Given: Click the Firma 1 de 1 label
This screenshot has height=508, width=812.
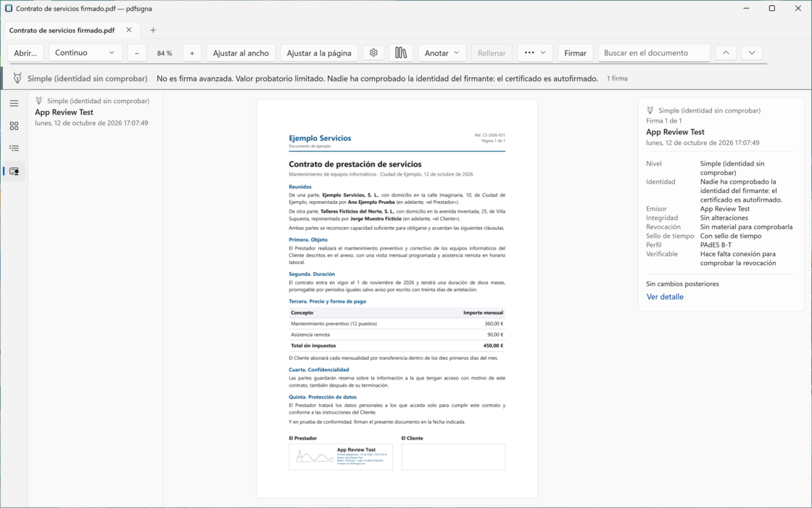Looking at the screenshot, I should pos(664,120).
